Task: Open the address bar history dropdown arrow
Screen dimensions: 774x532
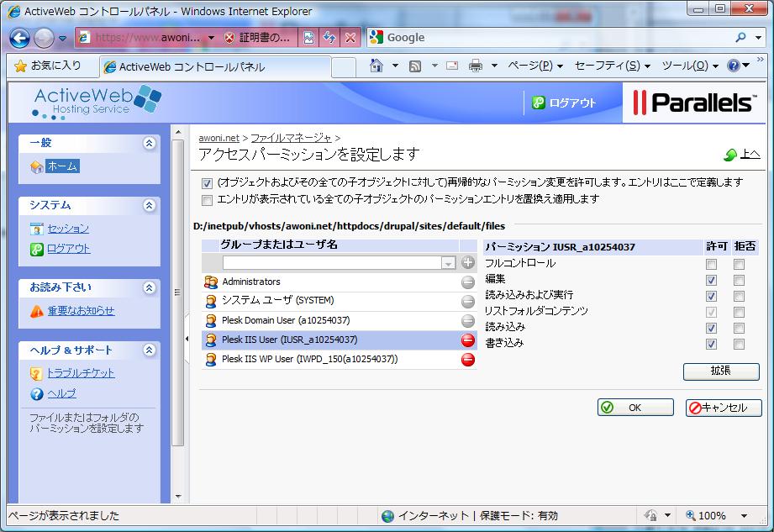Action: pyautogui.click(x=211, y=38)
